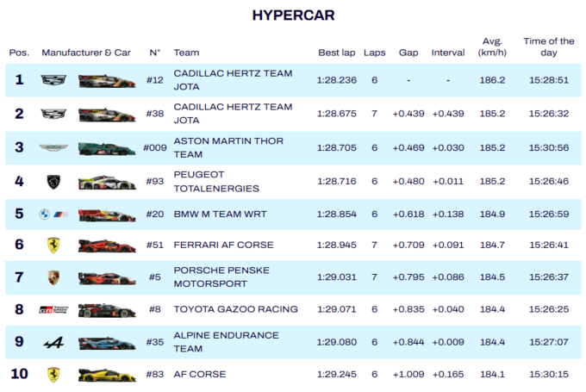
Task: Click the Porsche crest logo
Action: tap(53, 277)
